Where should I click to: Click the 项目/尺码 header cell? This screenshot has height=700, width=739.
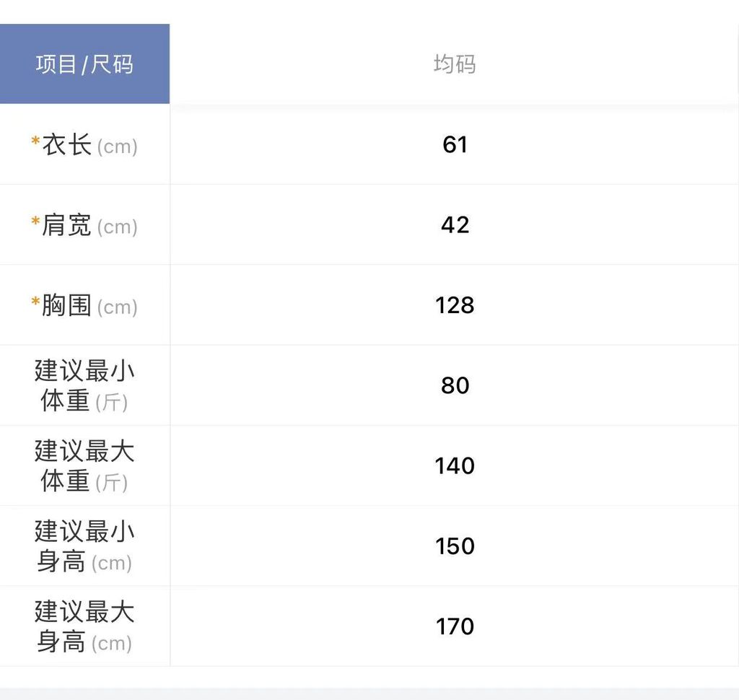click(x=84, y=64)
